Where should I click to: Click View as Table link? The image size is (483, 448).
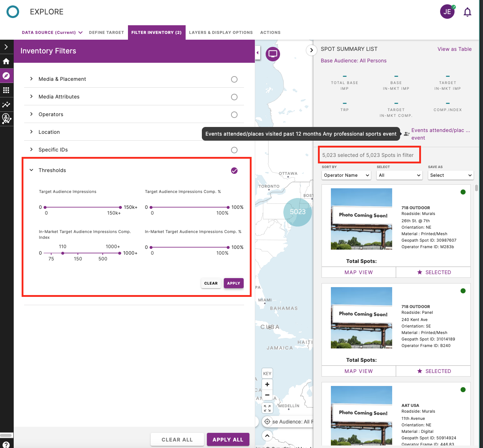455,49
